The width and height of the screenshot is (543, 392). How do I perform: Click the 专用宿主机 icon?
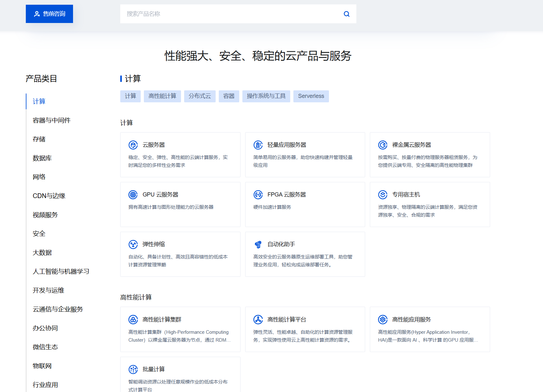click(383, 195)
